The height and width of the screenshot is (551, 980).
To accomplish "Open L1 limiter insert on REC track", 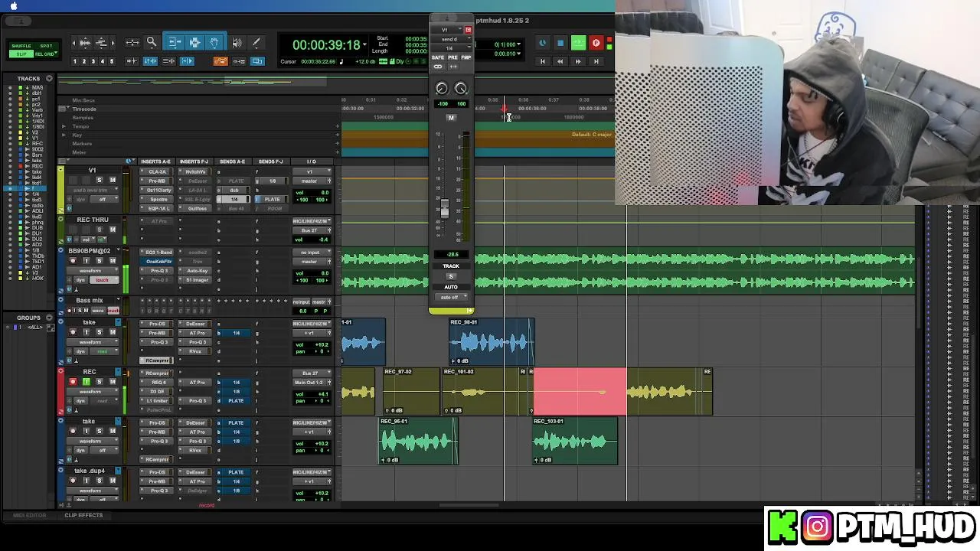I will (x=158, y=400).
